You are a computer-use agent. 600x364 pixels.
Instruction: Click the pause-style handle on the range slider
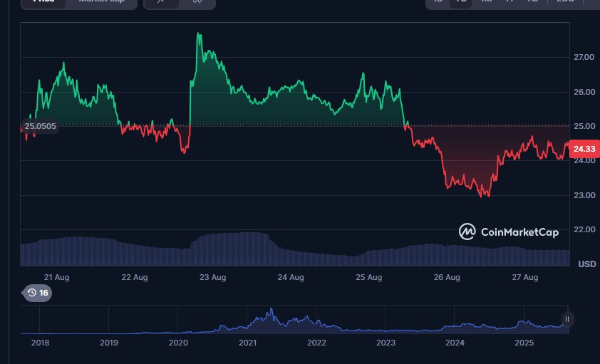[567, 319]
